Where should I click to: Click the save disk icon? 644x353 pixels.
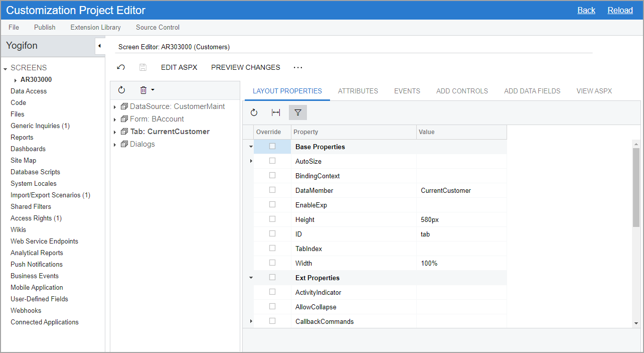(x=143, y=67)
